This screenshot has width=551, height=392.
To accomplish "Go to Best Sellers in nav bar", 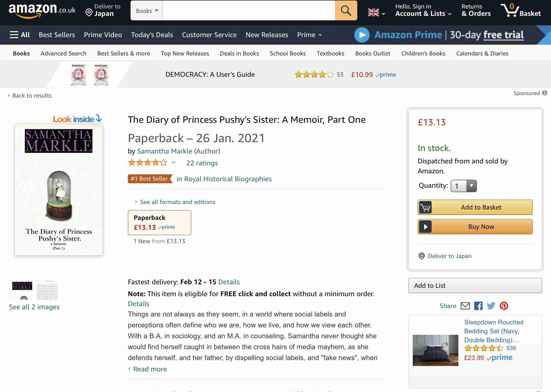I will [57, 35].
